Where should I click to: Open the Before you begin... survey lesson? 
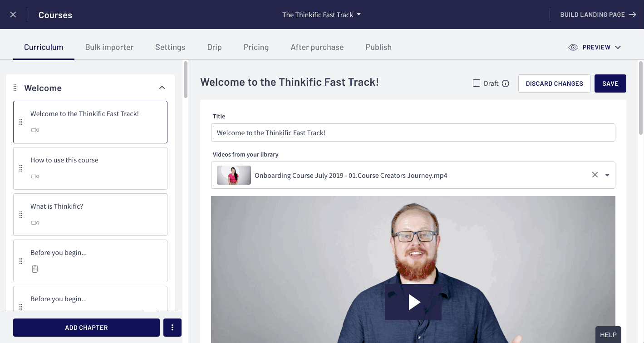pyautogui.click(x=90, y=261)
